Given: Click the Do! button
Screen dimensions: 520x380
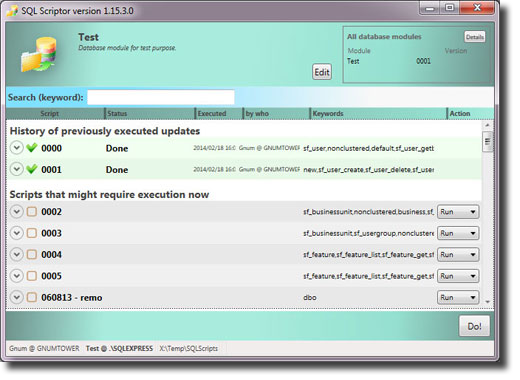Looking at the screenshot, I should [474, 326].
